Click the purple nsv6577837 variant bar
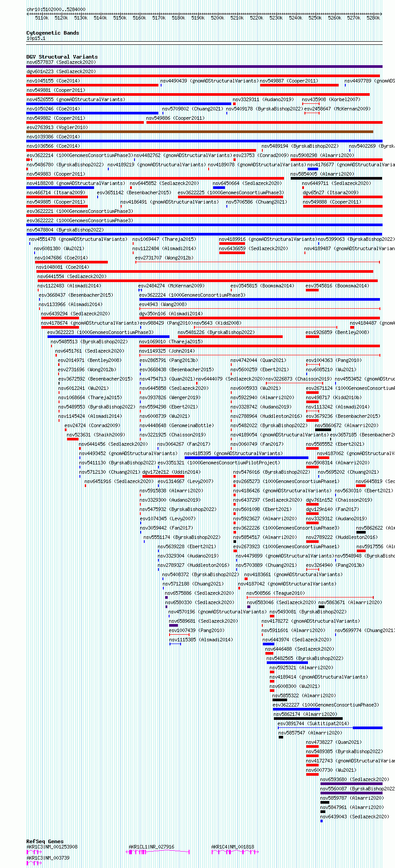 click(204, 67)
